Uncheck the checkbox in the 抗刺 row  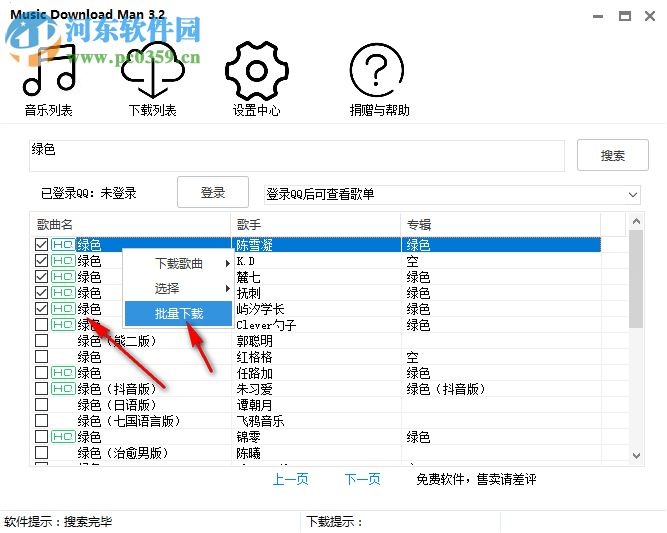[41, 293]
